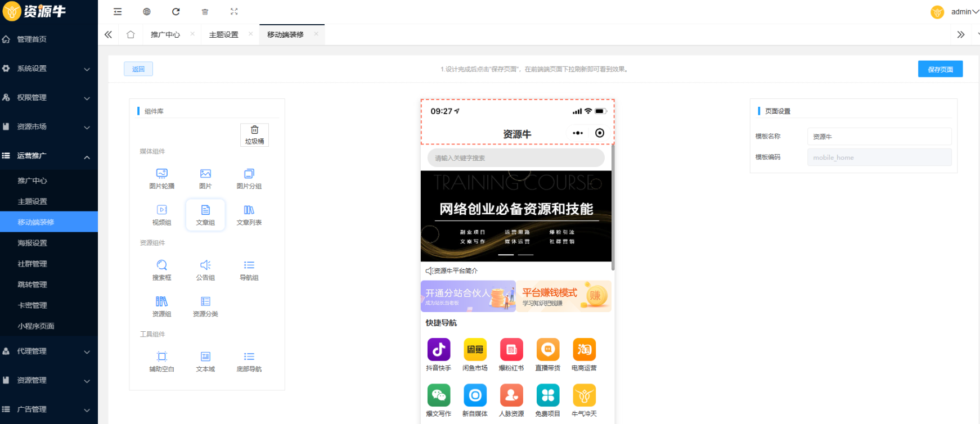980x424 pixels.
Task: Click the 直播带货 nav icon
Action: (548, 349)
